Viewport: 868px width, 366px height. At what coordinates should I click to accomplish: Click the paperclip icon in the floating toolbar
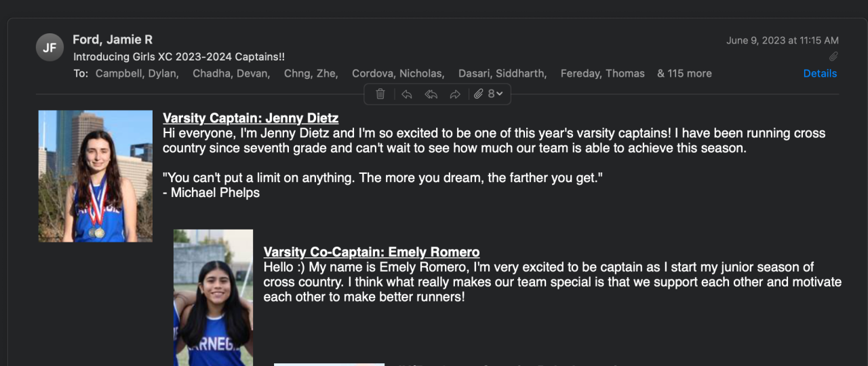479,94
